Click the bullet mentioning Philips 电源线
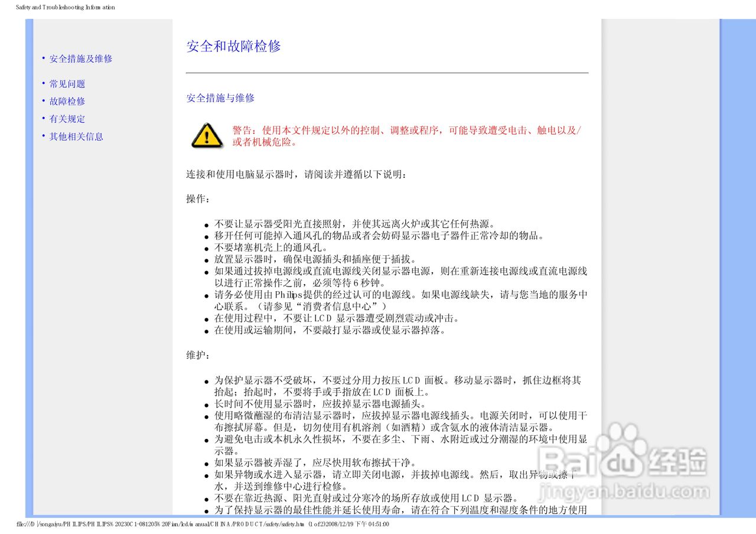 tap(400, 300)
